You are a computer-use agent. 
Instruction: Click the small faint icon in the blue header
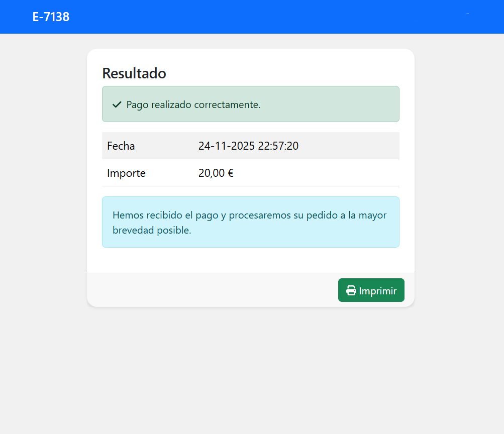467,14
